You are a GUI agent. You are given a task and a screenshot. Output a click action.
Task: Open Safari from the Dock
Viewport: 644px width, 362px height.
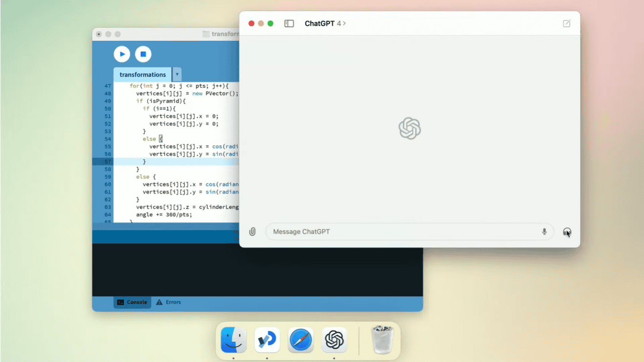301,340
